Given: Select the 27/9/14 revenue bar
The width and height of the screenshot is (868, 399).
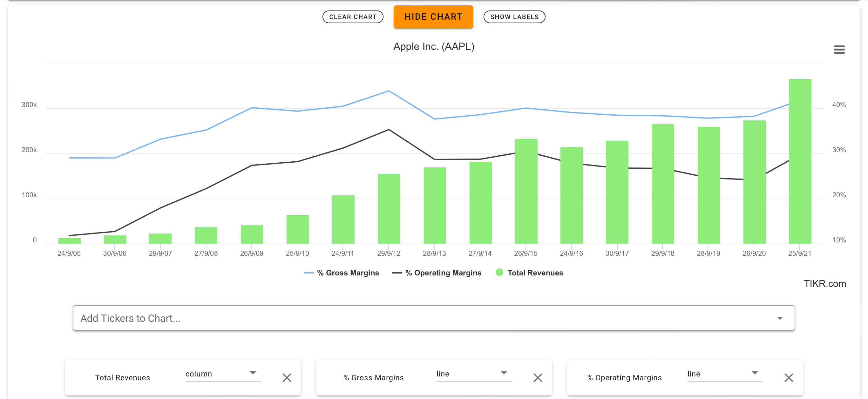Looking at the screenshot, I should point(480,203).
